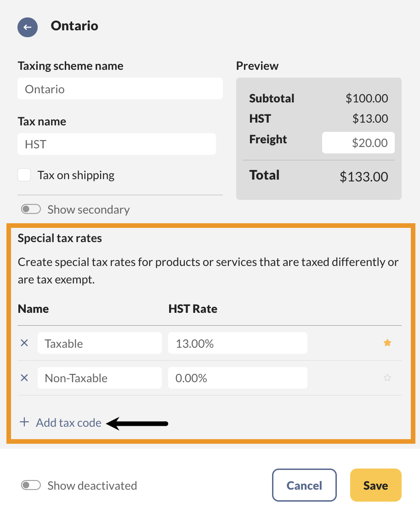The height and width of the screenshot is (520, 420).
Task: Enable the Show deactivated toggle
Action: coord(30,485)
